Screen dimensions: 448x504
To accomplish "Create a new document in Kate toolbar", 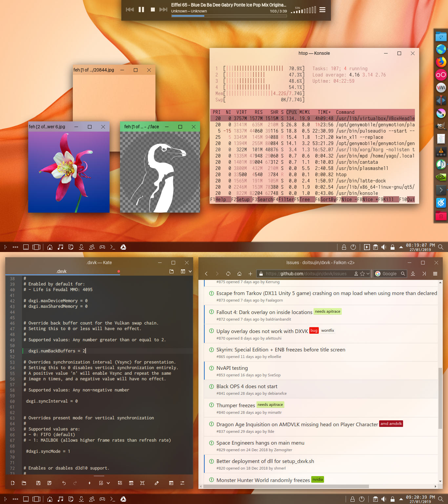I will [x=13, y=483].
